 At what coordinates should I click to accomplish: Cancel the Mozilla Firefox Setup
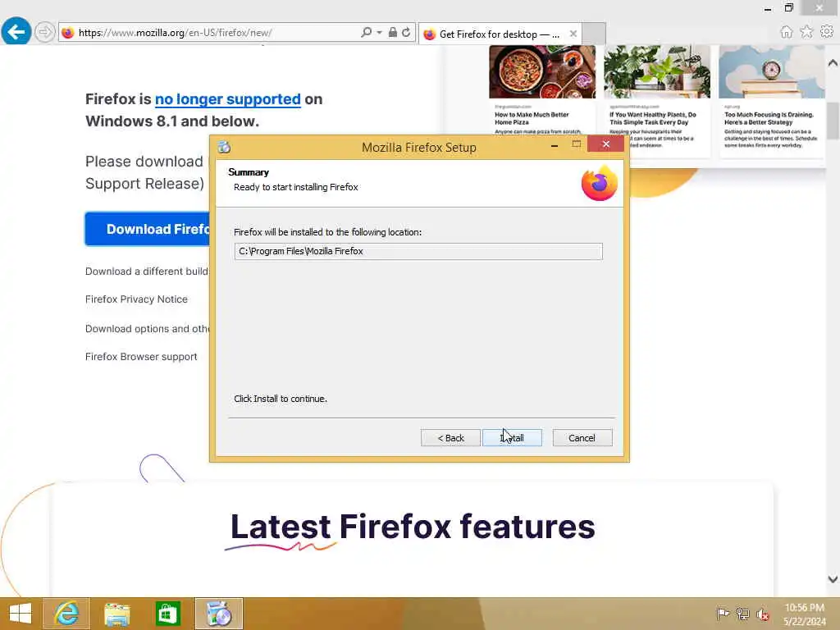click(582, 438)
